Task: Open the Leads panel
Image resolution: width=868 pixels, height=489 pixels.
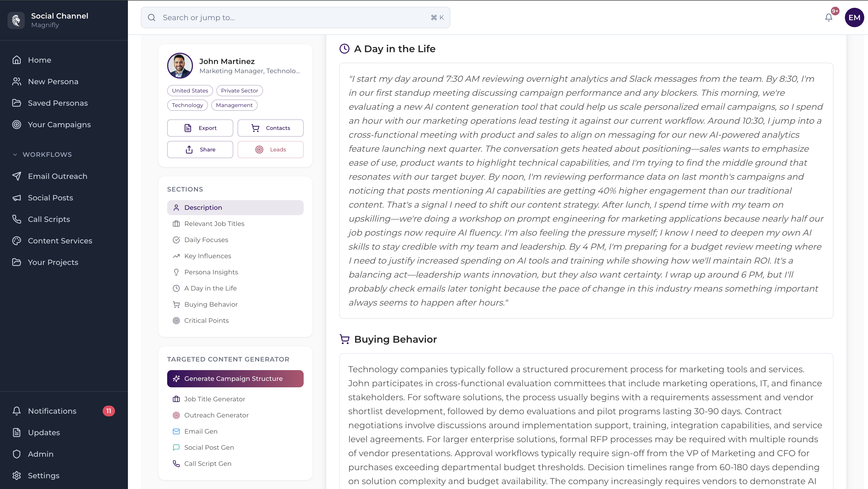Action: click(270, 149)
